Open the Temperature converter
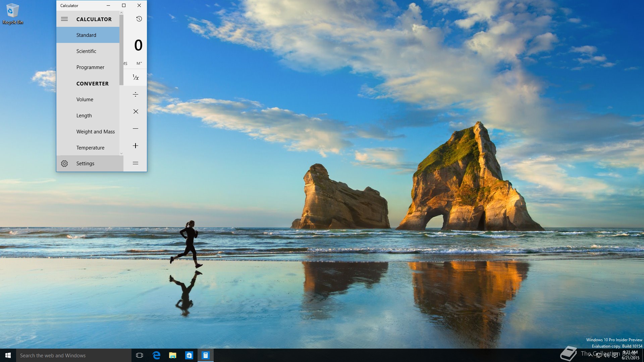The image size is (644, 362). tap(88, 148)
